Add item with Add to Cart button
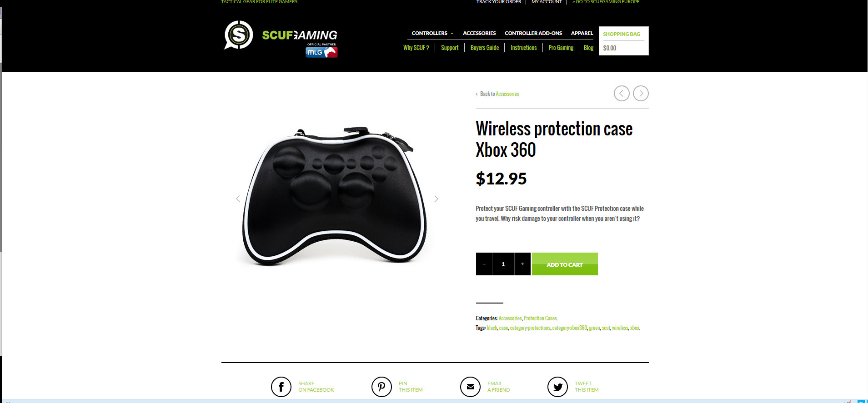 (x=565, y=264)
